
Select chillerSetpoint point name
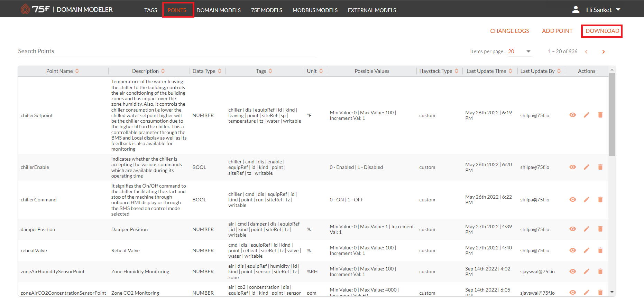pyautogui.click(x=37, y=115)
